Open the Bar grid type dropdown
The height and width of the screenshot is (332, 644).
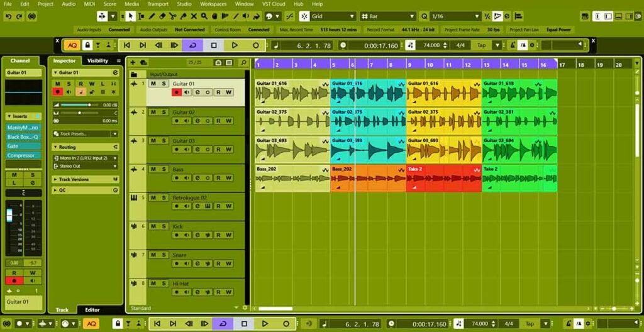tap(388, 16)
